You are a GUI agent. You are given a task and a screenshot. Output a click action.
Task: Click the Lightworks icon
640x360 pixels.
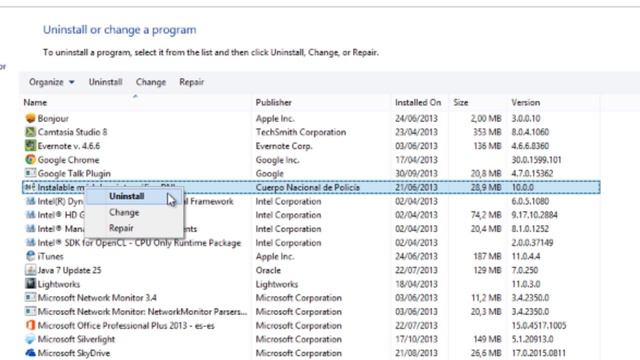click(30, 284)
